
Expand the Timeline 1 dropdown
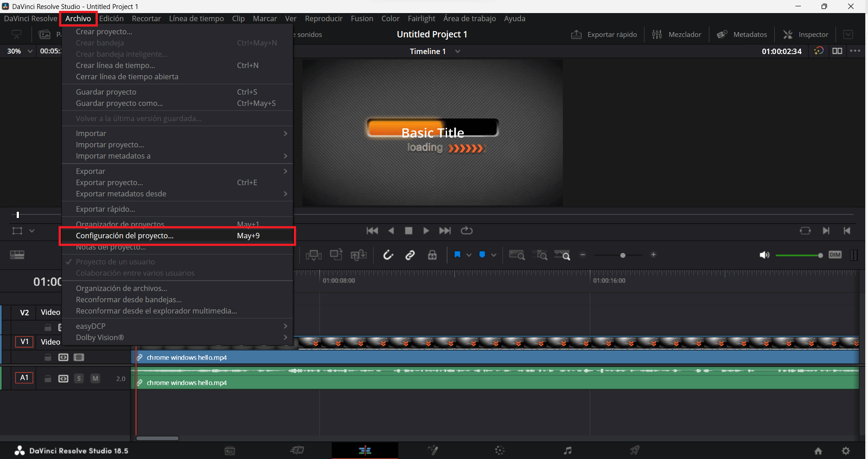click(x=458, y=51)
